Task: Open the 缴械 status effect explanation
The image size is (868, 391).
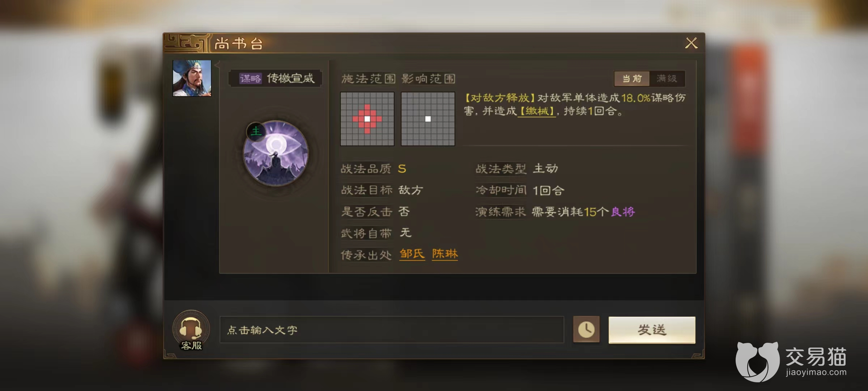Action: 537,111
